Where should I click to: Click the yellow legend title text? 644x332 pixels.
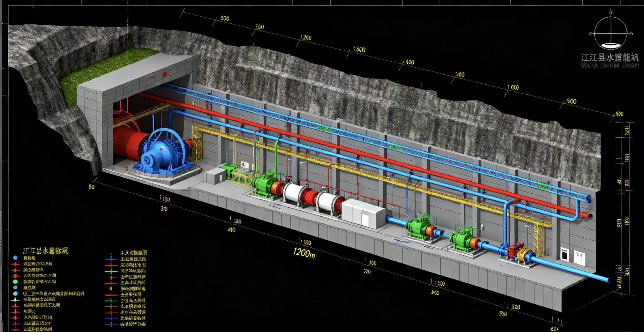coord(45,251)
